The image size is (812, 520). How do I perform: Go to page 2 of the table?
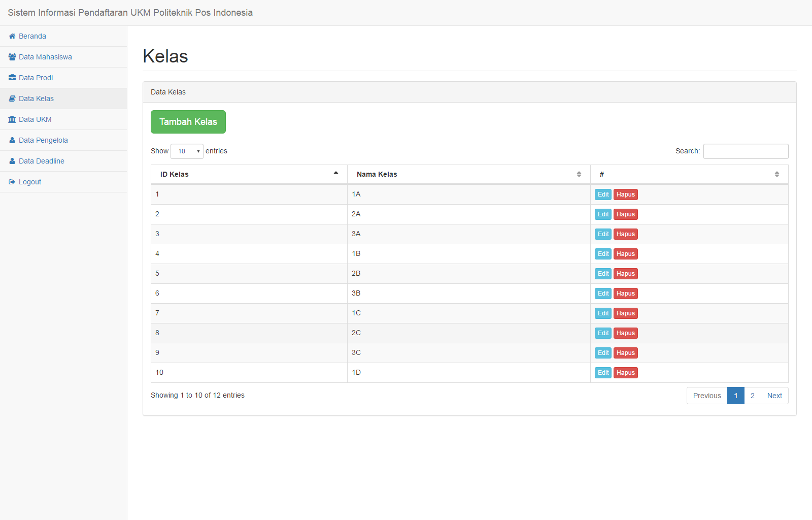point(752,396)
